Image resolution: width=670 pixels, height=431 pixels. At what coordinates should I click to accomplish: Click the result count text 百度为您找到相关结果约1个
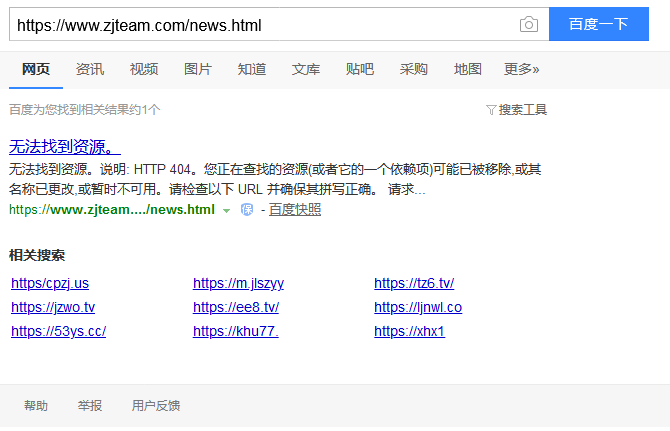[x=85, y=110]
